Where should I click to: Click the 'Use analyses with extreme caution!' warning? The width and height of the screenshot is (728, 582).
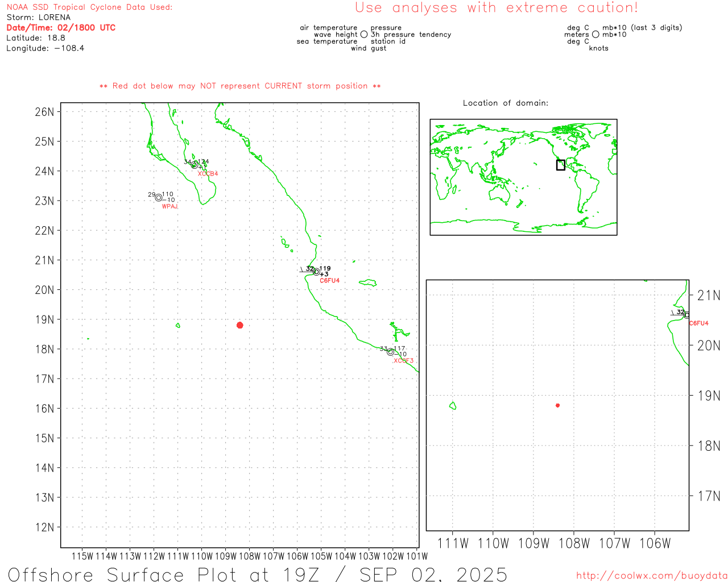pyautogui.click(x=497, y=8)
